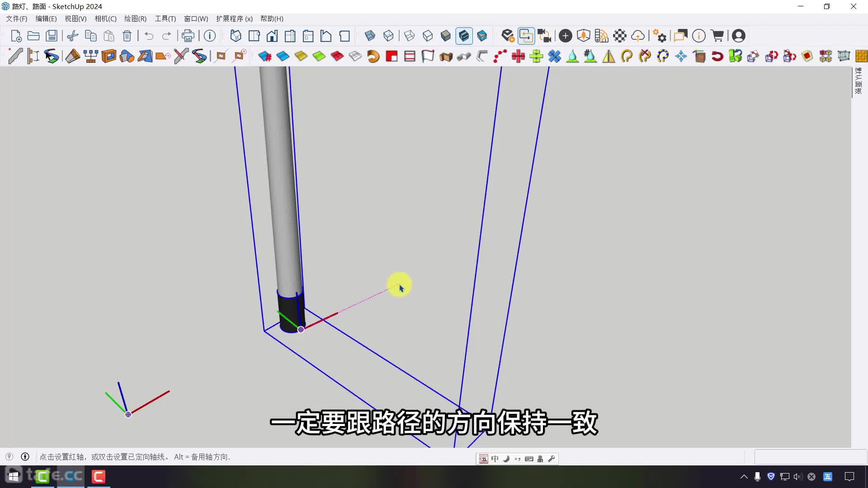Open the Windows Start button
This screenshot has height=488, width=868.
[x=14, y=476]
